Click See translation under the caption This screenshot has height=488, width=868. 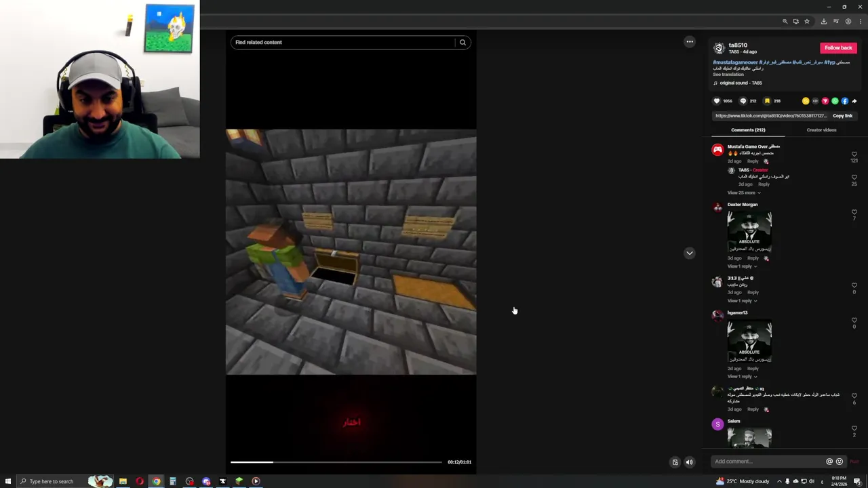728,75
